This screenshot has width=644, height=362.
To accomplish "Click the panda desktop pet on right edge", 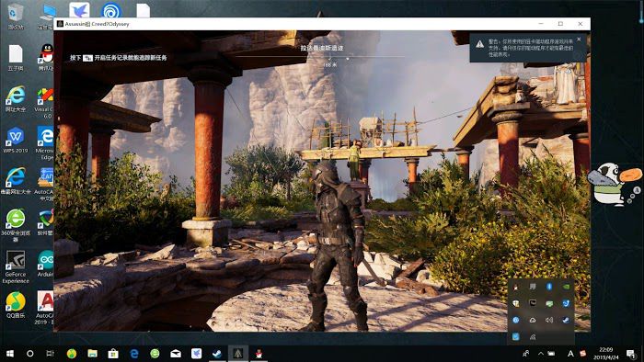I will [614, 184].
